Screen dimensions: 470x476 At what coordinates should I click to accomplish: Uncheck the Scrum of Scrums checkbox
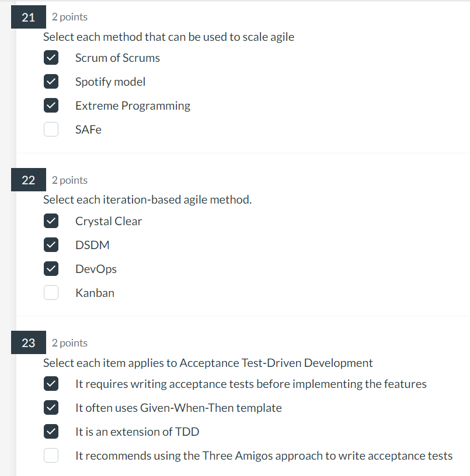click(51, 57)
